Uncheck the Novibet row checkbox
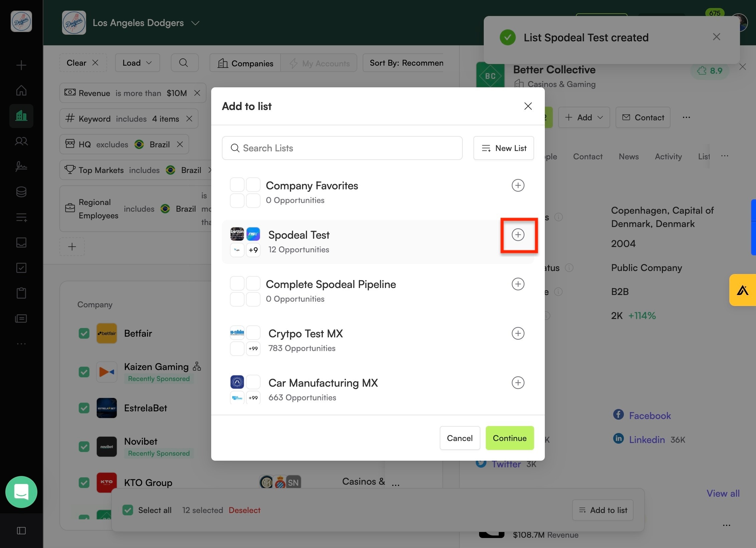 84,447
